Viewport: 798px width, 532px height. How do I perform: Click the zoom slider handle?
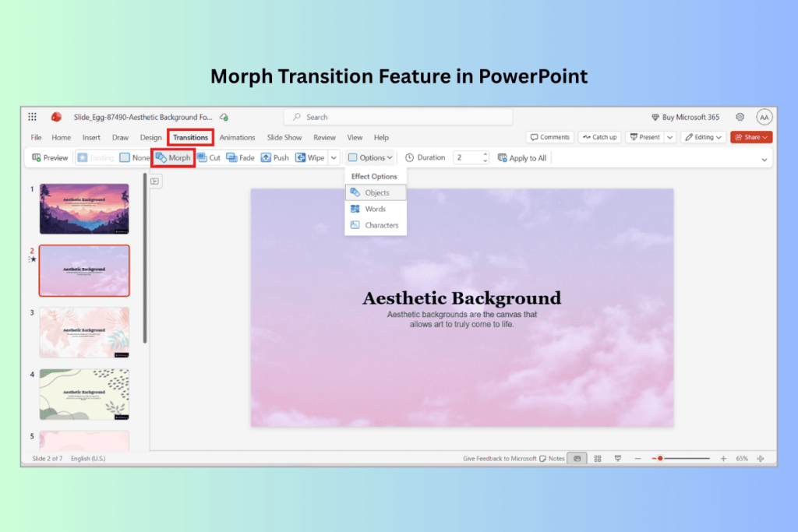(660, 458)
